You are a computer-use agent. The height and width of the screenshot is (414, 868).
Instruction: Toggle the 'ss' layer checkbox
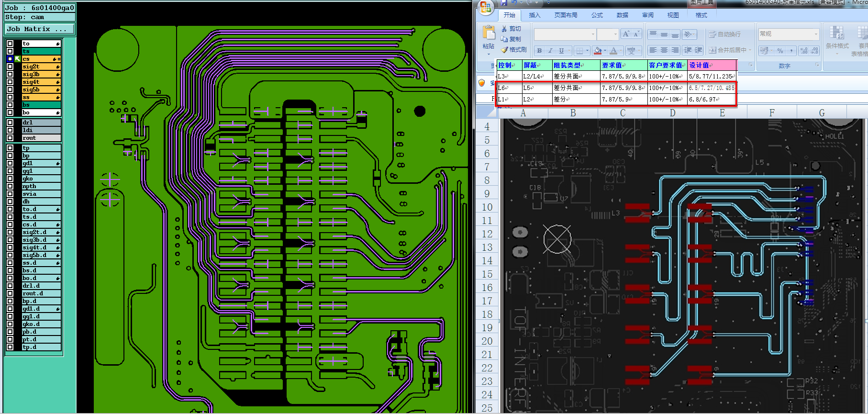[x=10, y=97]
